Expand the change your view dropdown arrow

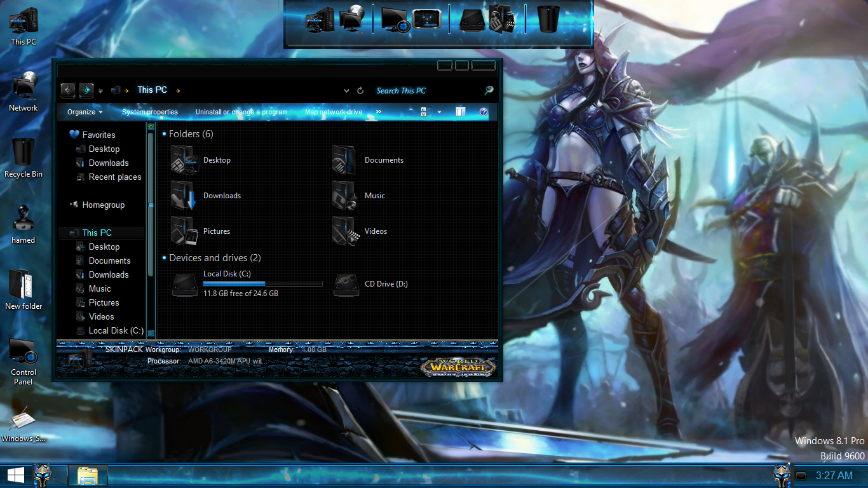(439, 112)
